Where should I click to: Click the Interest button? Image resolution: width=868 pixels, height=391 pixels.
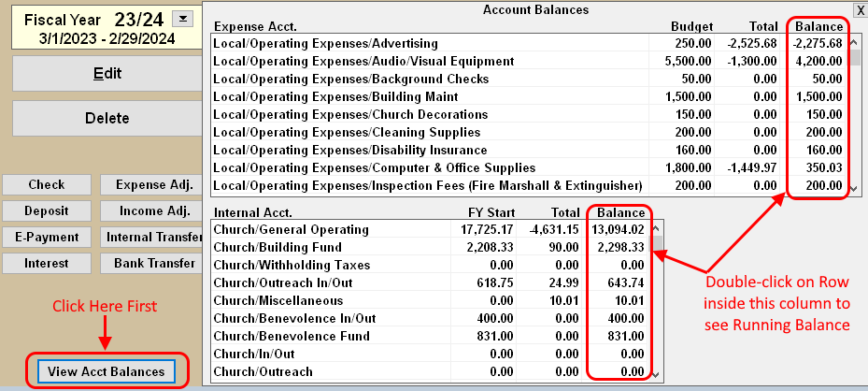(x=47, y=264)
